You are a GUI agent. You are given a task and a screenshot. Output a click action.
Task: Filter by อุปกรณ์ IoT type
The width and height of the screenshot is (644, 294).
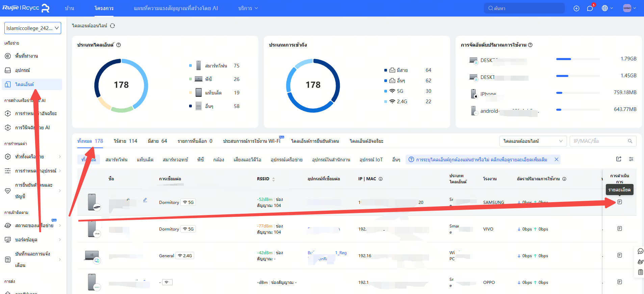click(x=371, y=160)
